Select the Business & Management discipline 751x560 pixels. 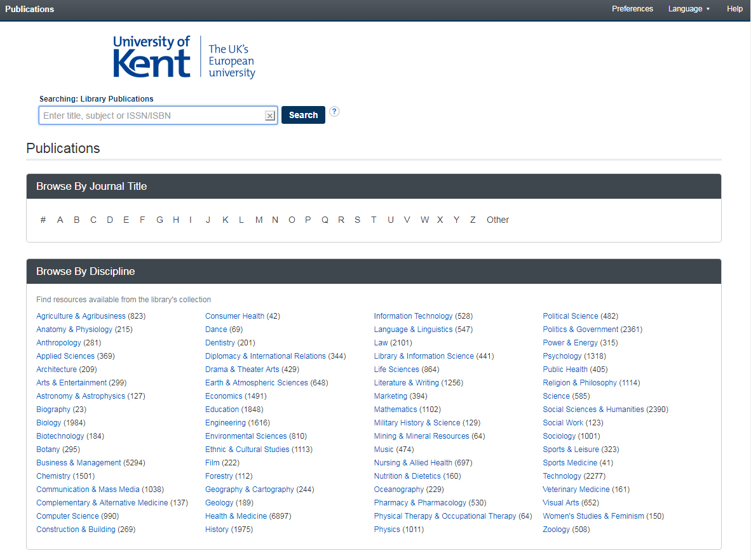78,462
